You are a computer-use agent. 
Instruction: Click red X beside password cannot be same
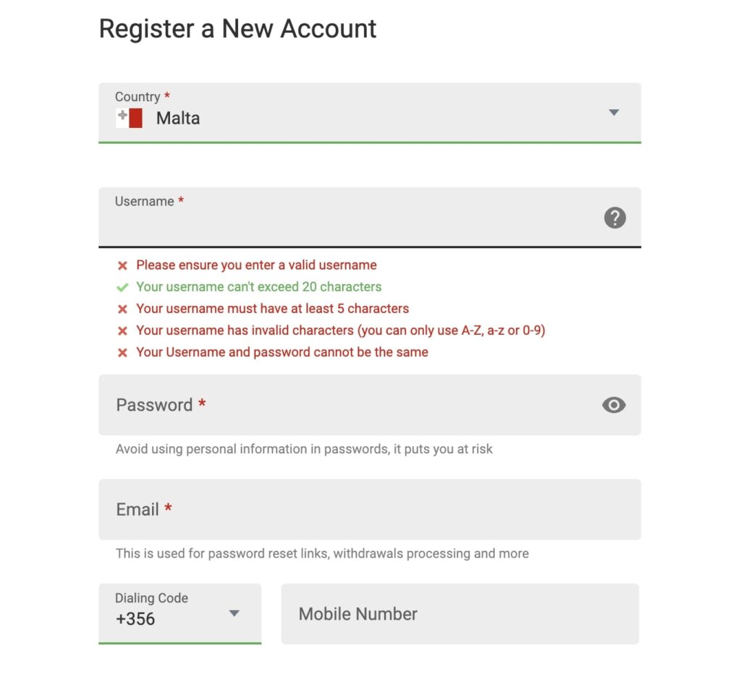(x=122, y=352)
